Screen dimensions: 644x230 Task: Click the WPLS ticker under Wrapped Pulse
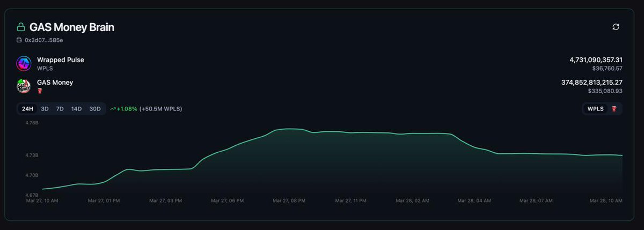pos(45,69)
